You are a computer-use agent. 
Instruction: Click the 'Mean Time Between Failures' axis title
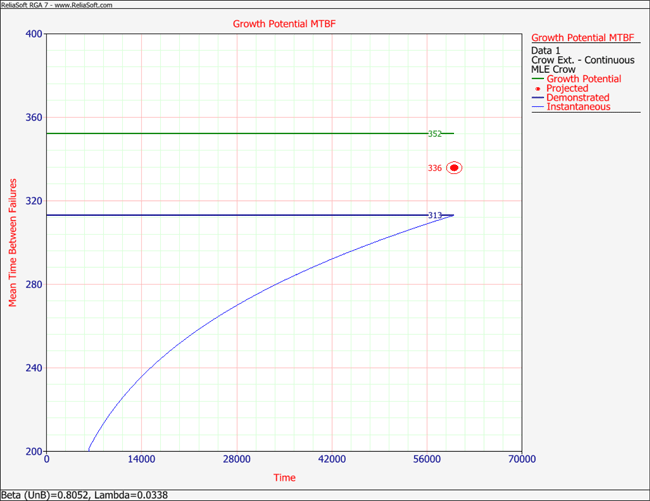(x=13, y=243)
